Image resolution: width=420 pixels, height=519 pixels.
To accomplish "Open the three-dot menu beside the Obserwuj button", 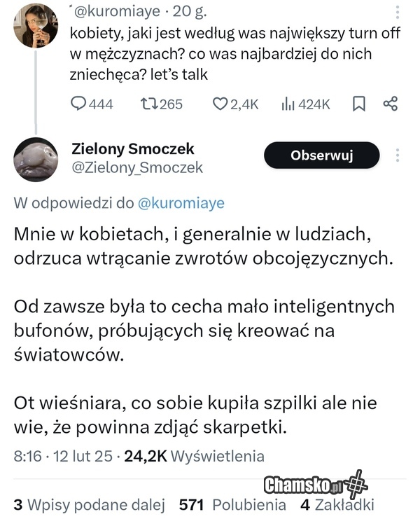I will 398,155.
